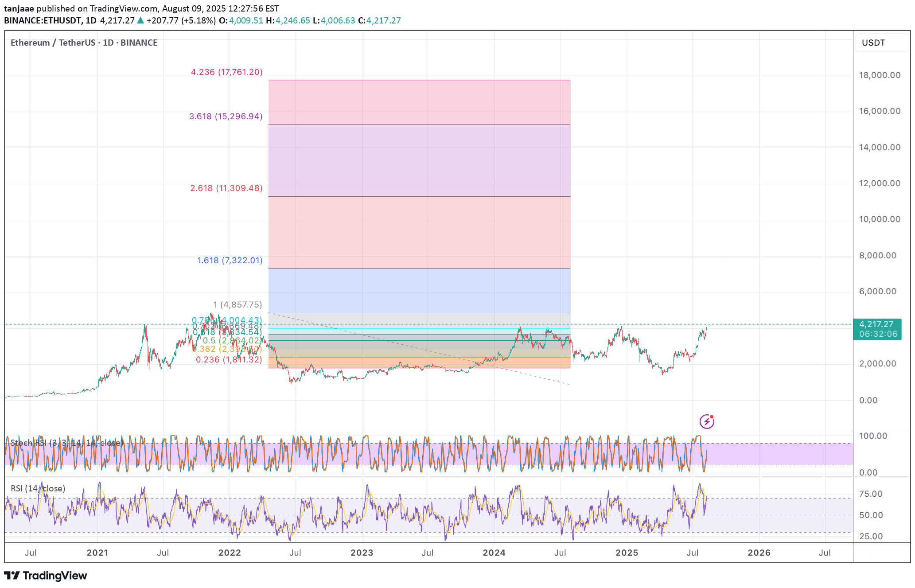Viewport: 915px width, 588px height.
Task: Click the 2023 label on time axis
Action: click(362, 553)
